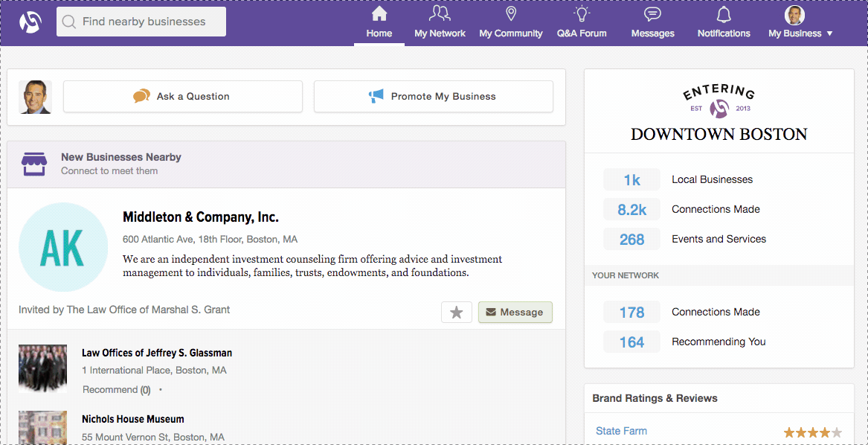Click the 164 Recommending You count
Screen dimensions: 868x445
click(x=631, y=342)
